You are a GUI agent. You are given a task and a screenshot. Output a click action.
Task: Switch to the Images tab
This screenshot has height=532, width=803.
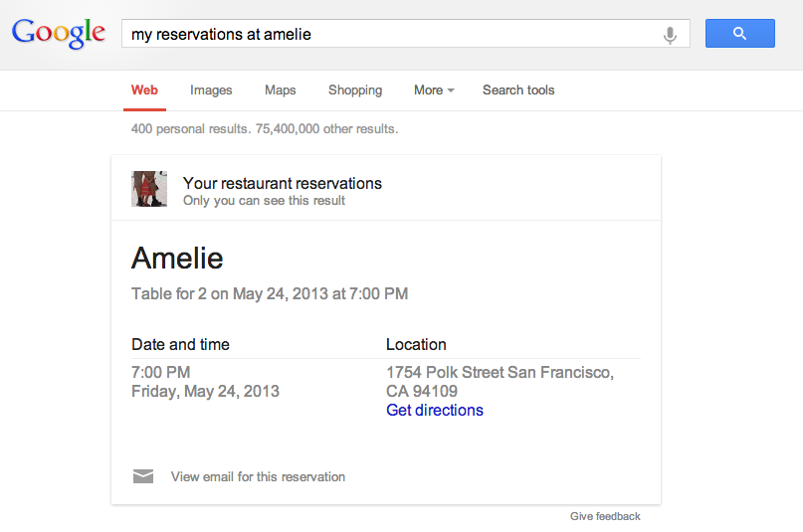pos(211,90)
